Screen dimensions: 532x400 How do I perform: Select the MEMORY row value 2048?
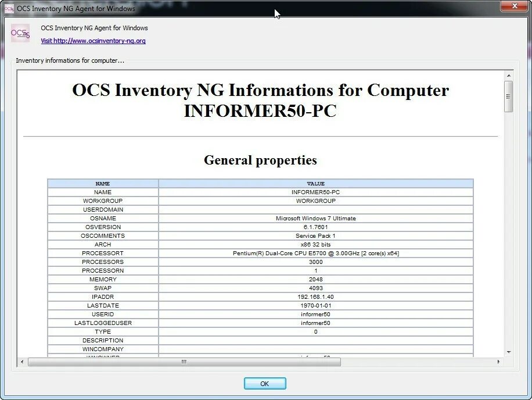click(x=316, y=279)
